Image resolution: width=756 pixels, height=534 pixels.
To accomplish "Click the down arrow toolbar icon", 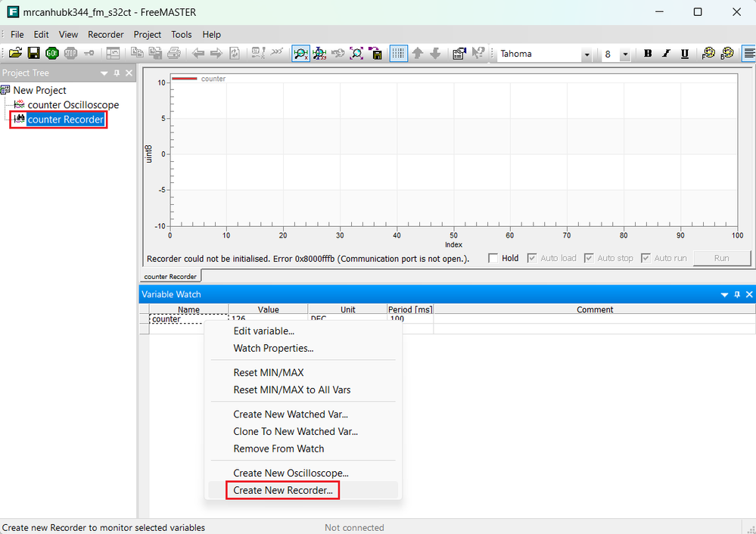I will pyautogui.click(x=435, y=53).
